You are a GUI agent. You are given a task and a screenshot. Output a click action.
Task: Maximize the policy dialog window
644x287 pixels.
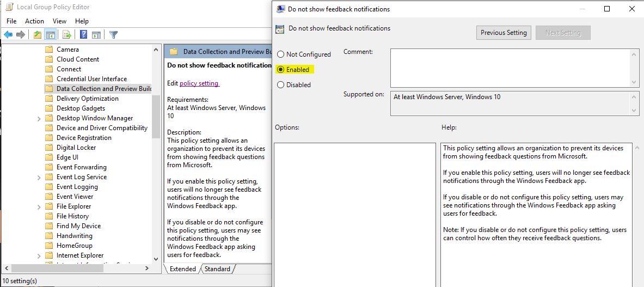pos(607,9)
